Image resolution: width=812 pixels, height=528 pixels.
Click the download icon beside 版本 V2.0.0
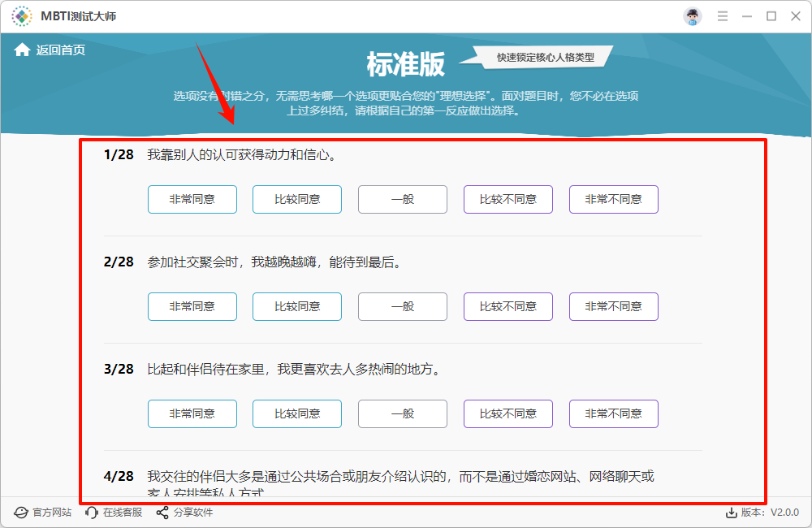(x=731, y=513)
